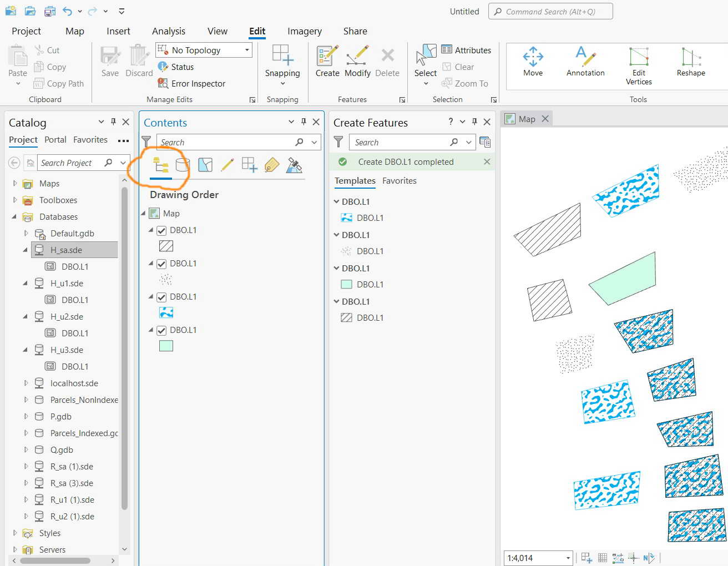Switch to Portal tab in Catalog
This screenshot has height=566, width=728.
pos(55,140)
